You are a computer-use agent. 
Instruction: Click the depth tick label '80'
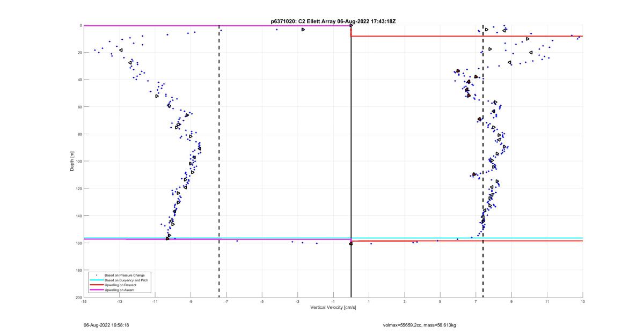[x=79, y=134]
